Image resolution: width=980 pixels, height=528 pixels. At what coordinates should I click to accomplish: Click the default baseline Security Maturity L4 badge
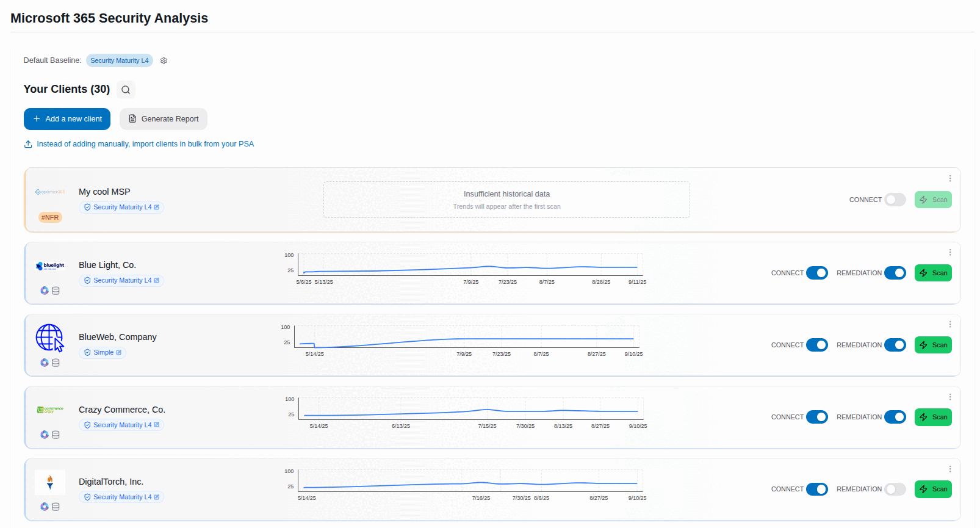120,60
